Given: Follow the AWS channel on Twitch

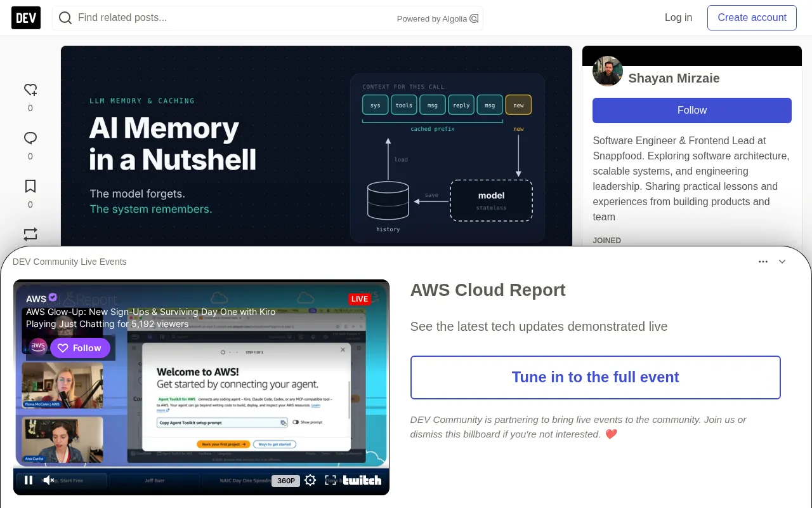Looking at the screenshot, I should click(80, 348).
